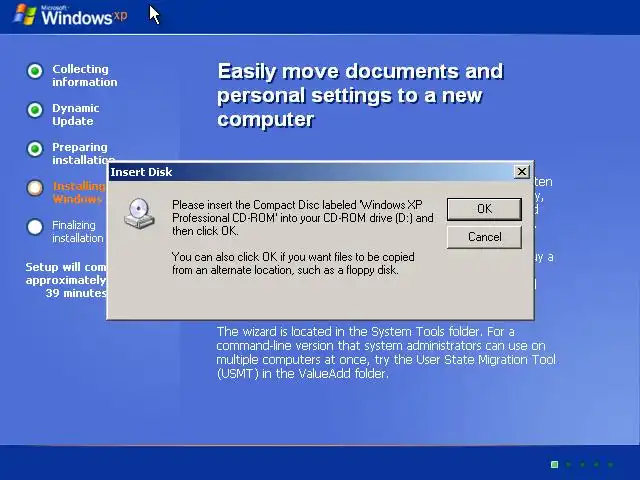Click the "You can also click OK" message
640x480 pixels.
pos(293,263)
